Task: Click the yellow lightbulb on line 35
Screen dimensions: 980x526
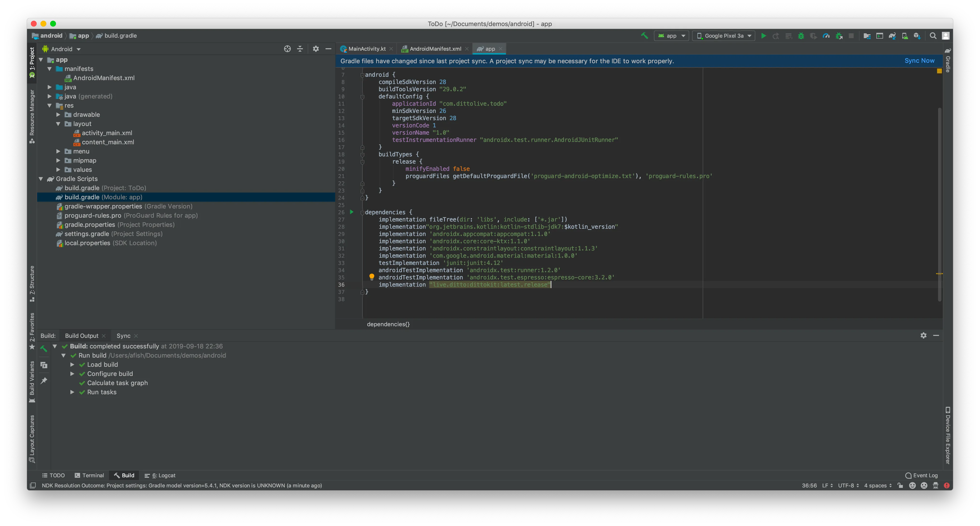Action: 372,277
